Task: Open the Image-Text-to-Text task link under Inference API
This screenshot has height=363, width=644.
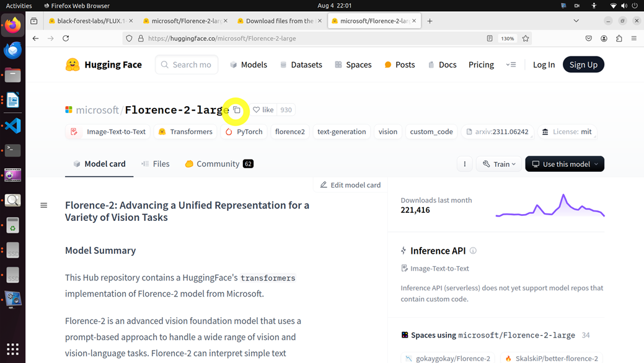Action: 435,269
